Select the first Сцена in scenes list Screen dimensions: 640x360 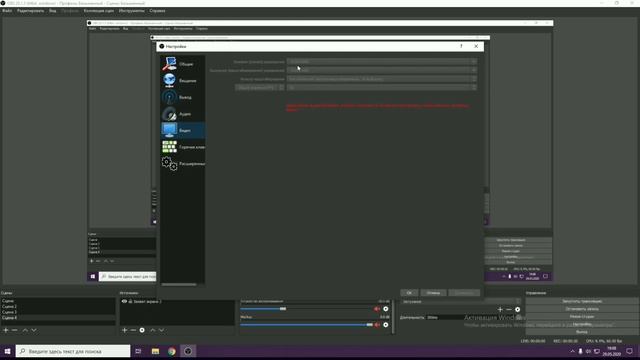[58, 301]
